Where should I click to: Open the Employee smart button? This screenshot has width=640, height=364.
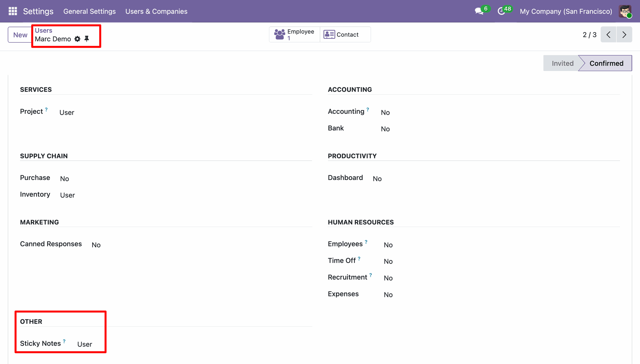pos(294,35)
